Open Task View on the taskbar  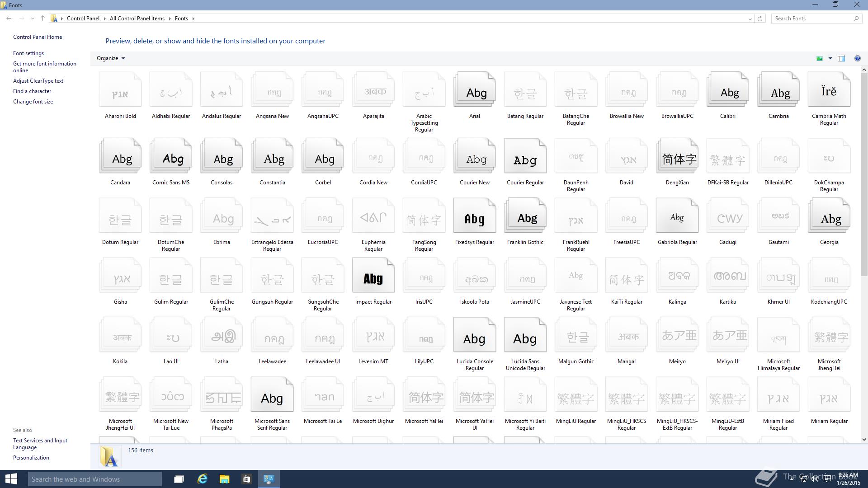179,479
